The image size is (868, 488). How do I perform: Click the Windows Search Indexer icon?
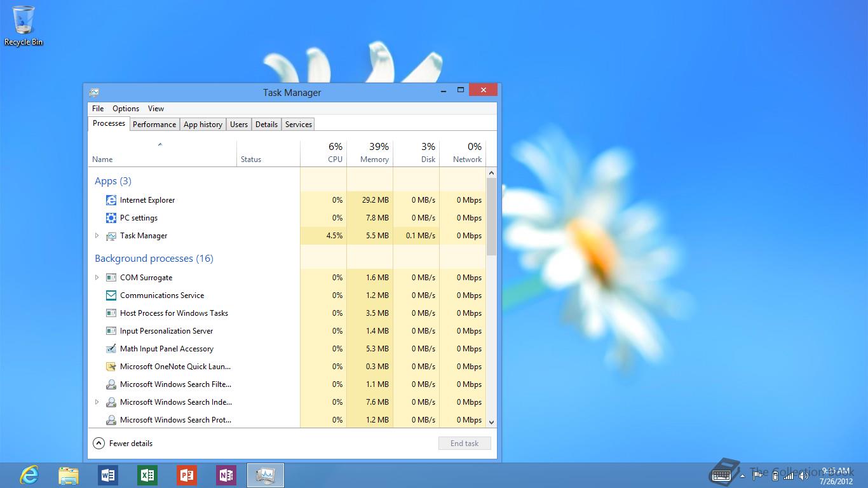click(111, 402)
